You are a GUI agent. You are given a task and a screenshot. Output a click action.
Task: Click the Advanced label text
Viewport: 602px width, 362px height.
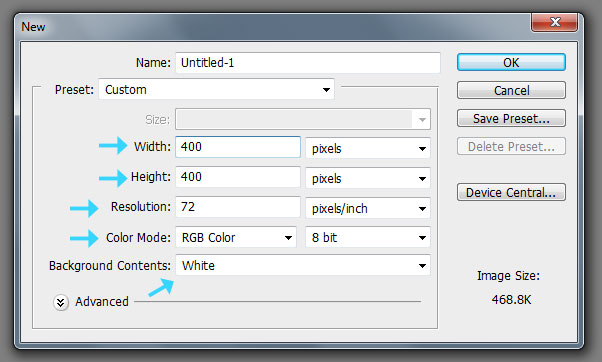pyautogui.click(x=102, y=302)
